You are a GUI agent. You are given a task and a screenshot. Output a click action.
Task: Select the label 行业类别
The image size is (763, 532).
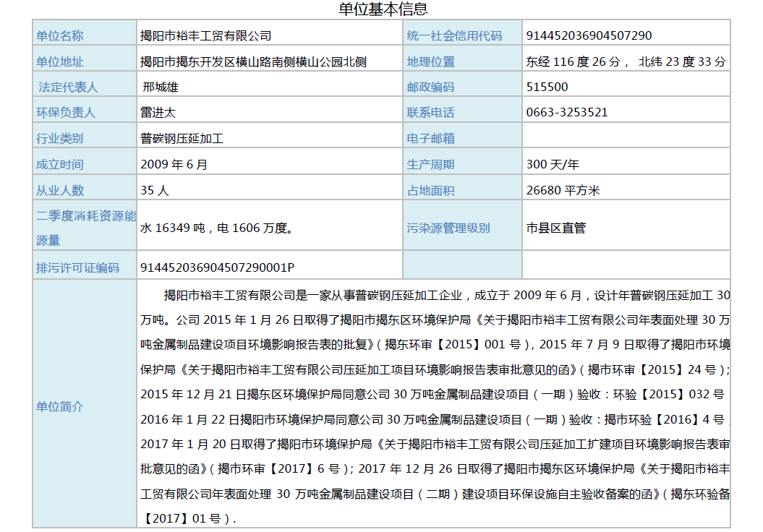(x=60, y=139)
